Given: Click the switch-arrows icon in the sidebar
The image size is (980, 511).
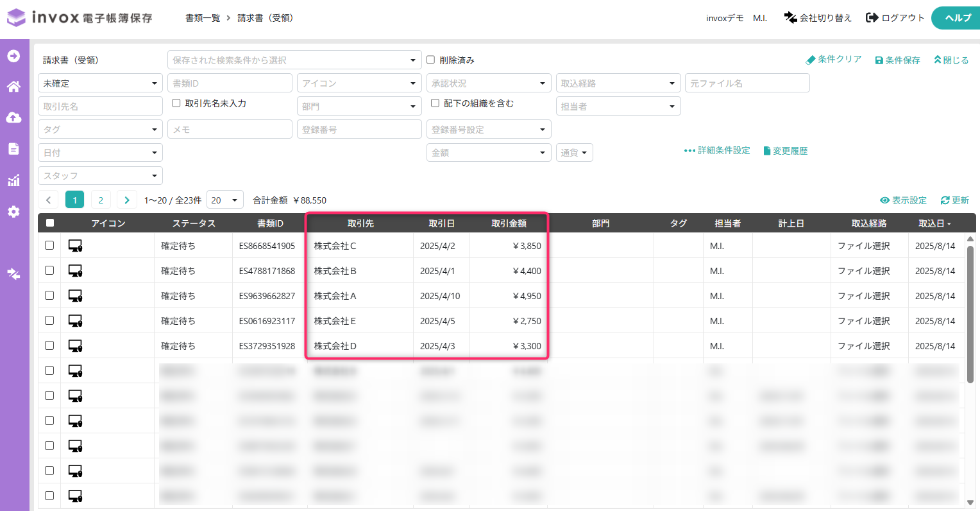Looking at the screenshot, I should click(13, 274).
